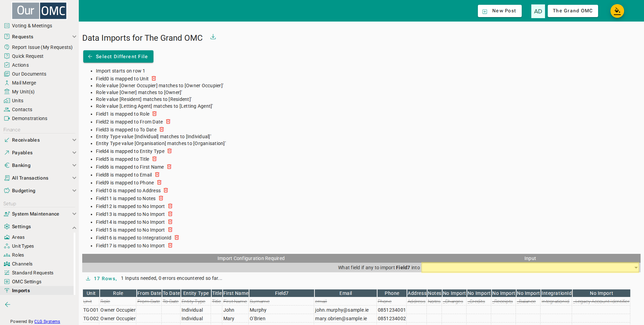The height and width of the screenshot is (325, 644).
Task: Collapse the sidebar with the back arrow
Action: click(8, 304)
